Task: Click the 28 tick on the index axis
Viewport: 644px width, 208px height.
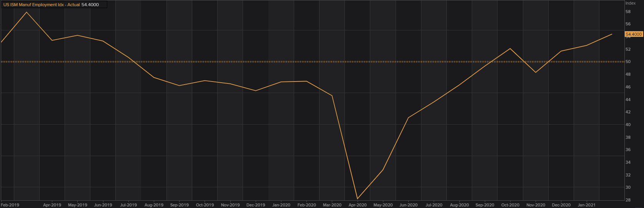Action: pyautogui.click(x=628, y=200)
